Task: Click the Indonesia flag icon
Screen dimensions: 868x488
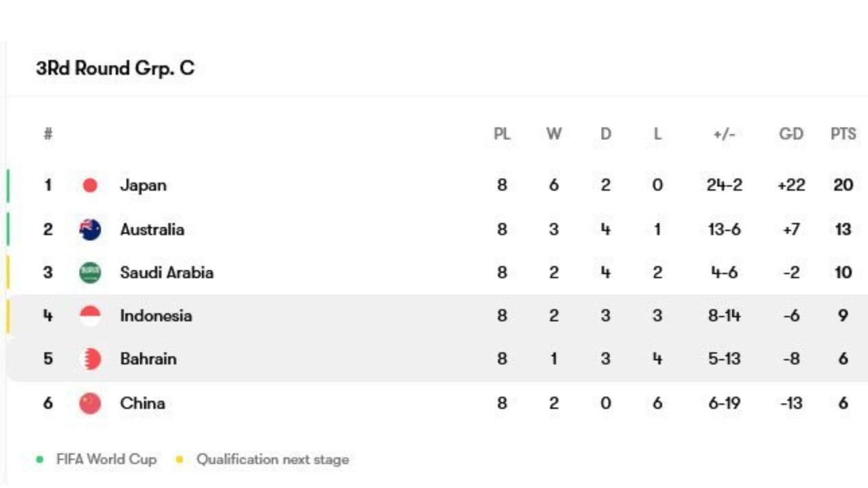Action: [x=90, y=316]
